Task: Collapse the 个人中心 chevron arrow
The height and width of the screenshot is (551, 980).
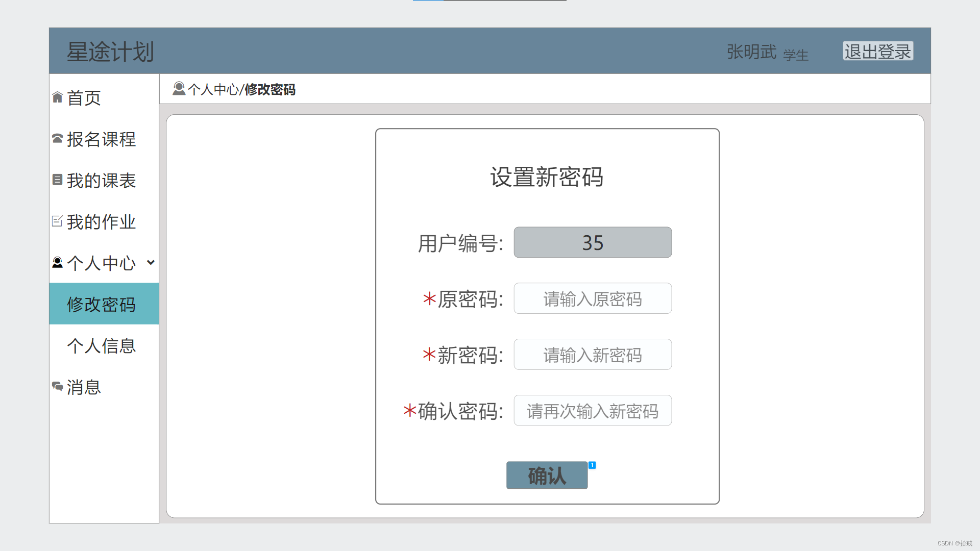Action: 151,262
